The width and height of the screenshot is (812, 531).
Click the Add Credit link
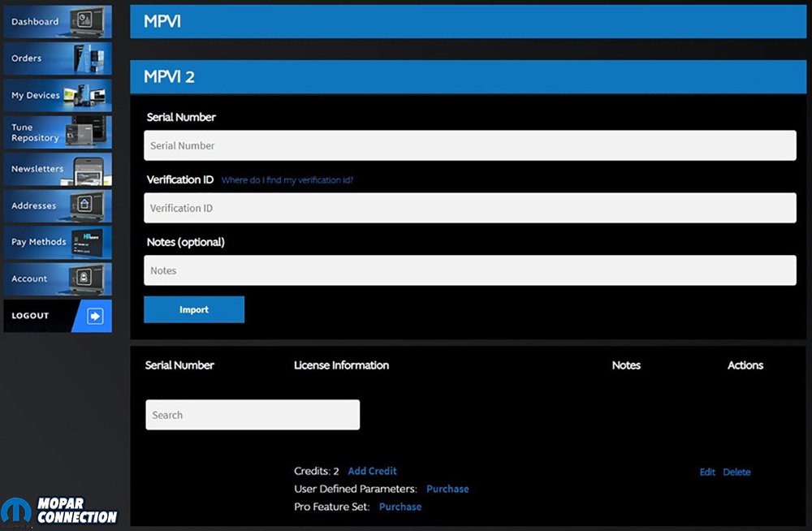pyautogui.click(x=372, y=471)
